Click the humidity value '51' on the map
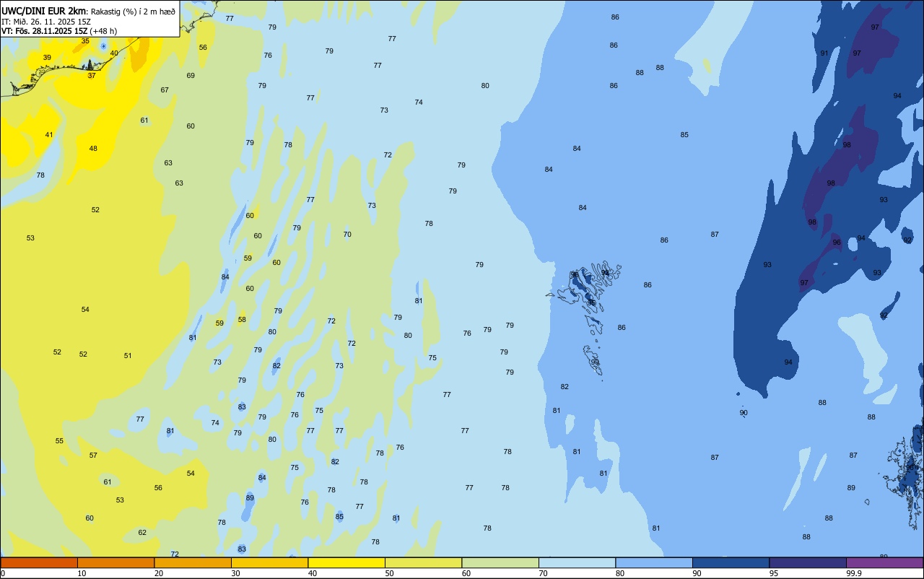 pos(128,356)
